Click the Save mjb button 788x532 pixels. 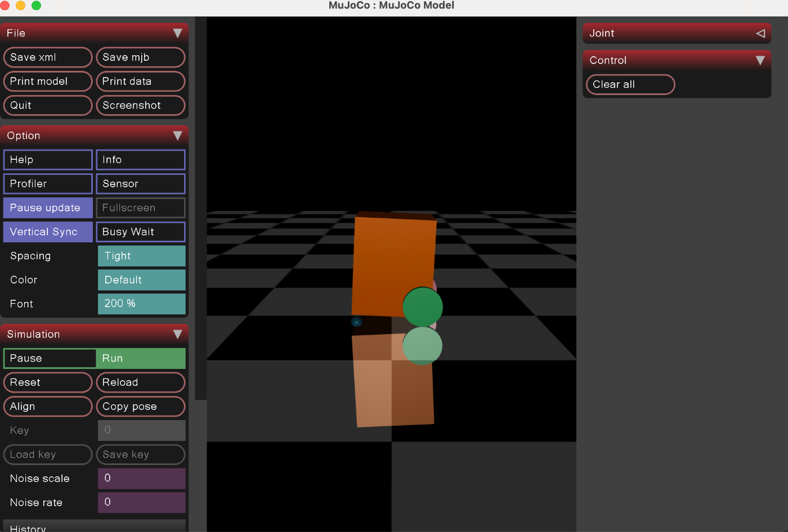141,57
